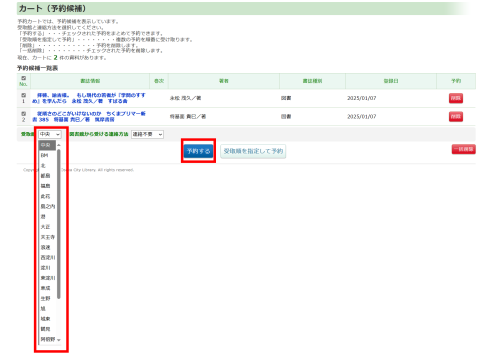Click the 書誌種別 column header
The image size is (500, 364).
[x=312, y=81]
